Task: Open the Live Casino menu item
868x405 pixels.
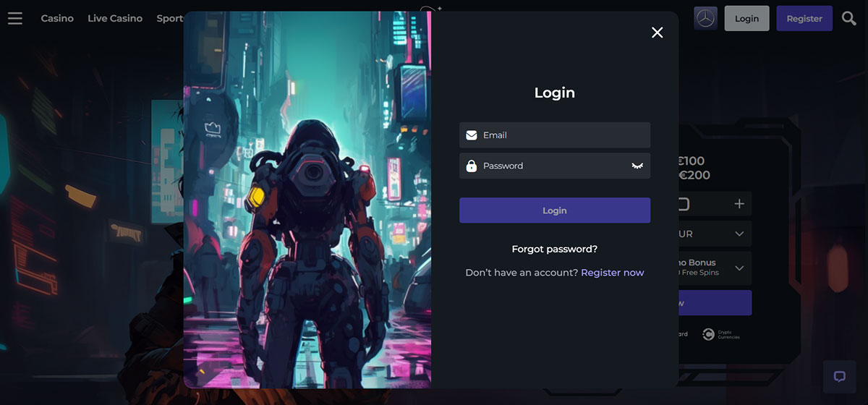Action: tap(115, 18)
